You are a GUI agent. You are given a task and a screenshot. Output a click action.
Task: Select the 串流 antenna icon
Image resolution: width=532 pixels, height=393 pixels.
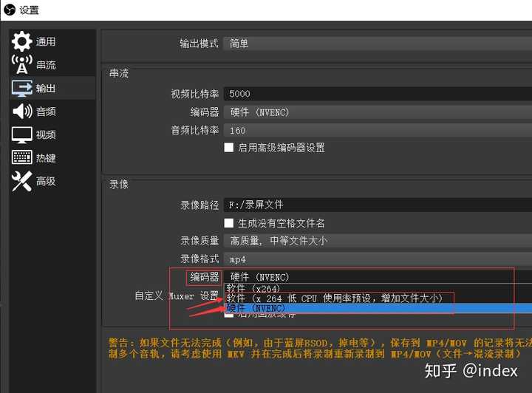point(21,64)
